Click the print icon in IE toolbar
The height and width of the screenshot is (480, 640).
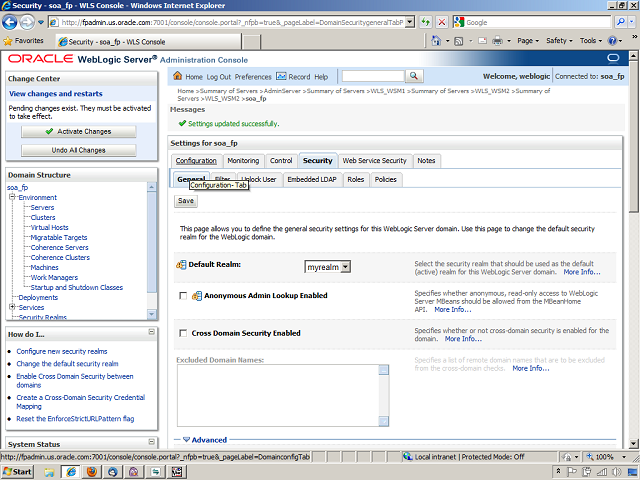pos(494,41)
